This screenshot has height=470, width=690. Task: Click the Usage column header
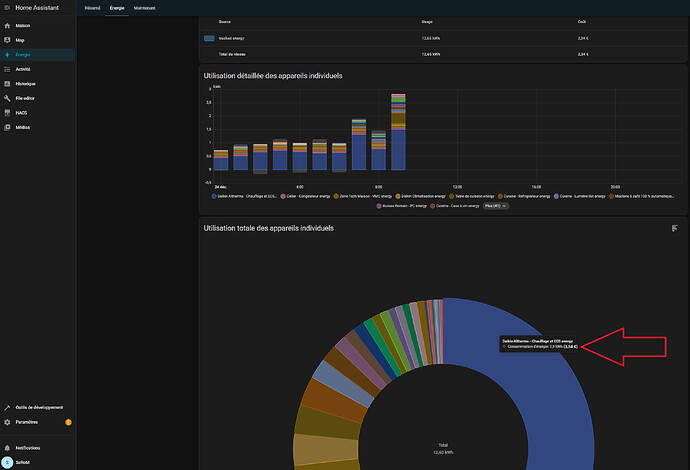click(427, 22)
